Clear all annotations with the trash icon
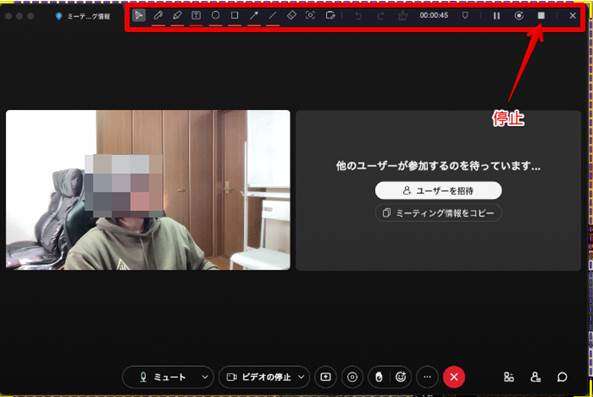The width and height of the screenshot is (593, 397). coord(403,16)
